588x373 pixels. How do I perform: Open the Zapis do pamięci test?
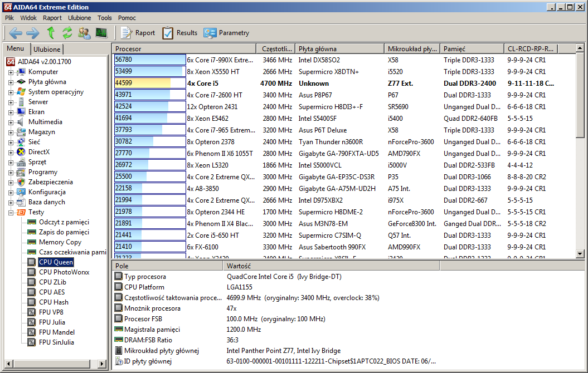[x=64, y=232]
